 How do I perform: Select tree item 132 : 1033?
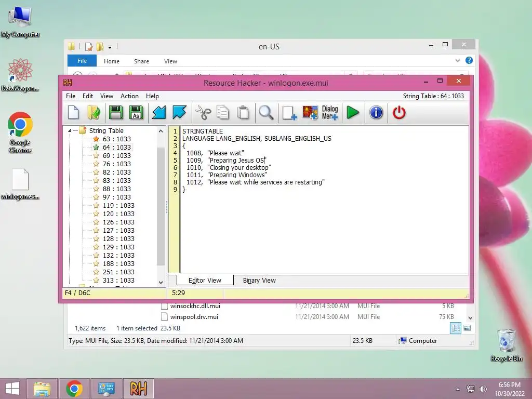click(118, 255)
